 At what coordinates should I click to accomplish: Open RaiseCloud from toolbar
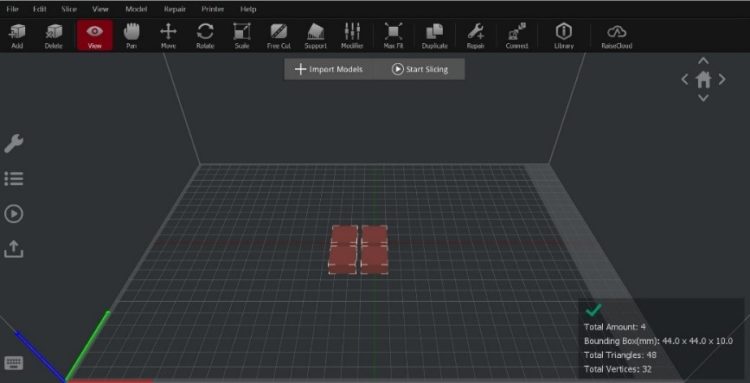tap(617, 35)
